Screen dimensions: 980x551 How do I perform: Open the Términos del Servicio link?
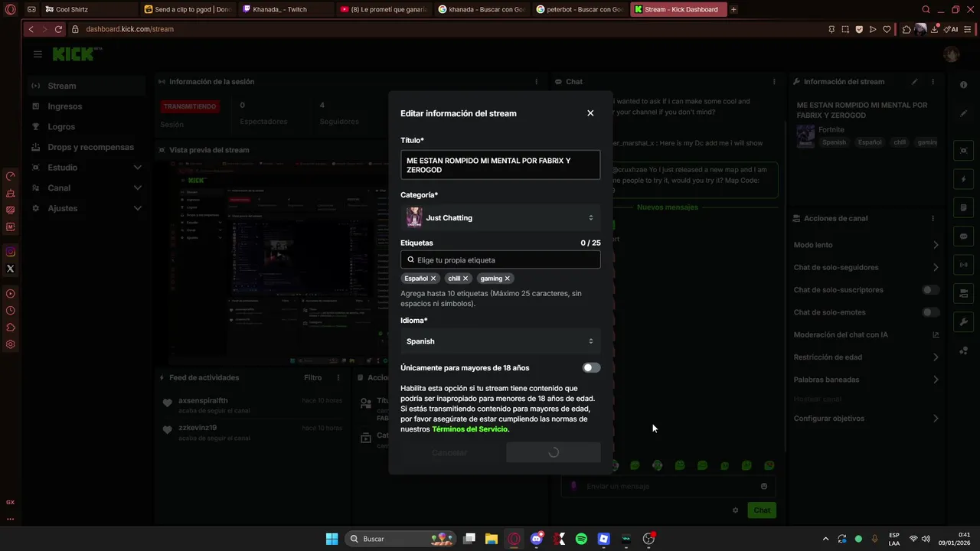470,429
